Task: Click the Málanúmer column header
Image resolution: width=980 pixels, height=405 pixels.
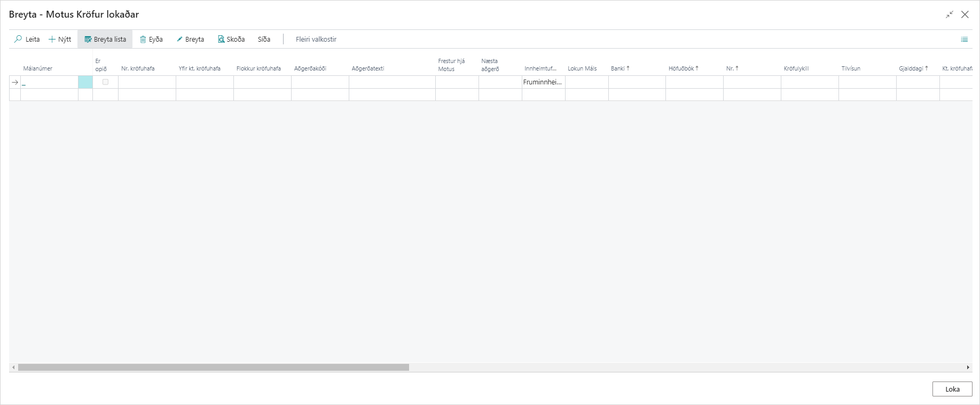Action: pos(38,68)
